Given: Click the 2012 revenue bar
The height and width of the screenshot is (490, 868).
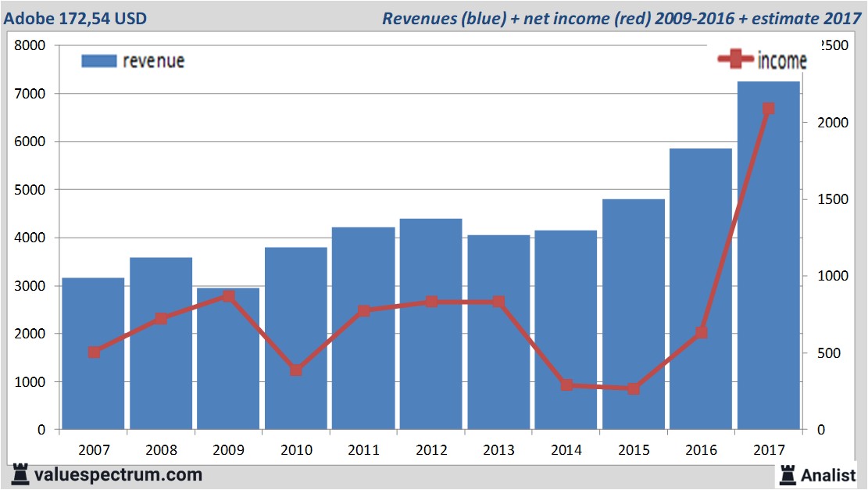Looking at the screenshot, I should coord(430,324).
